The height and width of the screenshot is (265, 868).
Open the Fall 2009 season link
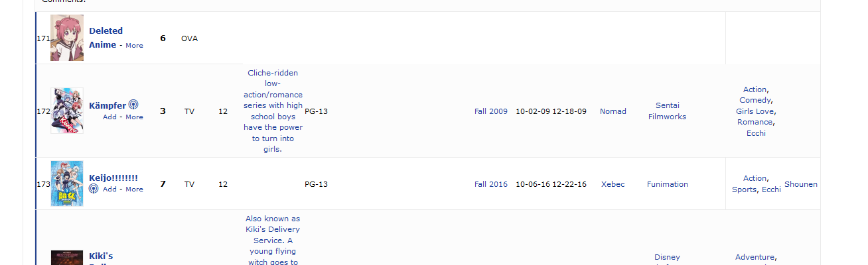pos(490,111)
